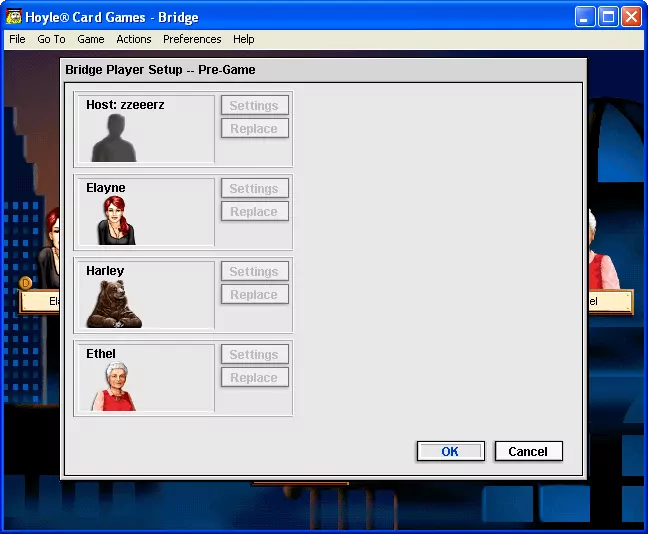The image size is (648, 534).
Task: Select the host silhouette avatar
Action: [x=114, y=138]
